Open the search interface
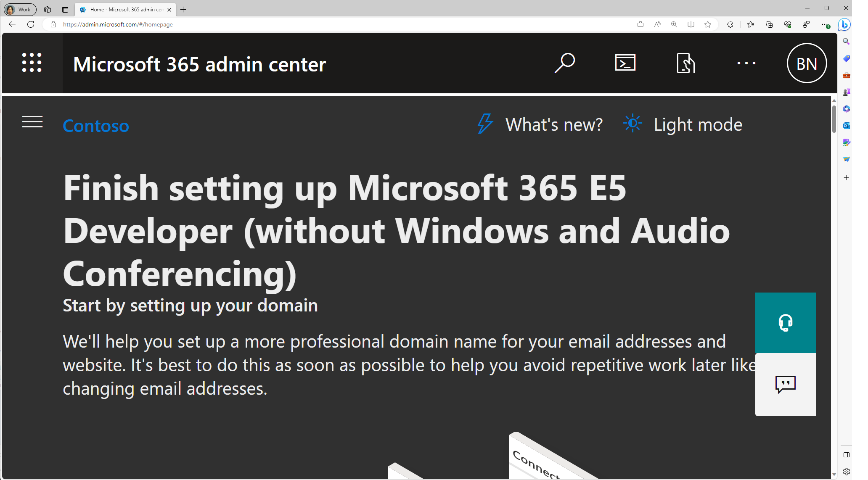Screen dimensions: 868x480 pyautogui.click(x=565, y=63)
